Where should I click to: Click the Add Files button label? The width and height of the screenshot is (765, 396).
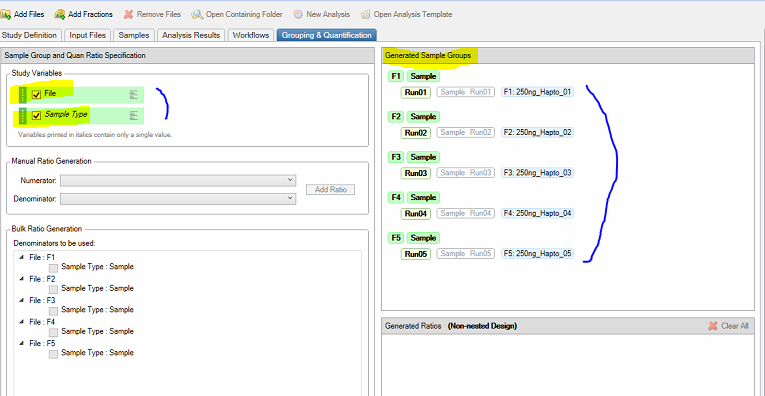[29, 14]
